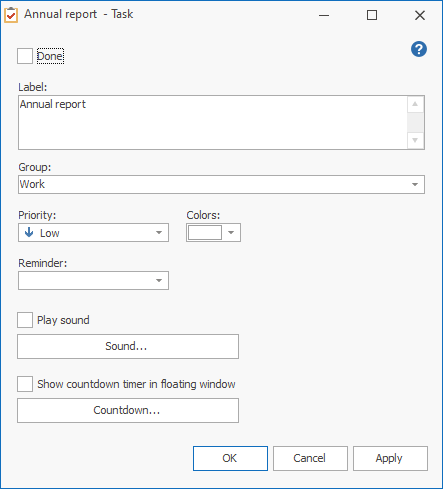The height and width of the screenshot is (489, 443).
Task: Click the label scrollbar up arrow
Action: point(415,104)
